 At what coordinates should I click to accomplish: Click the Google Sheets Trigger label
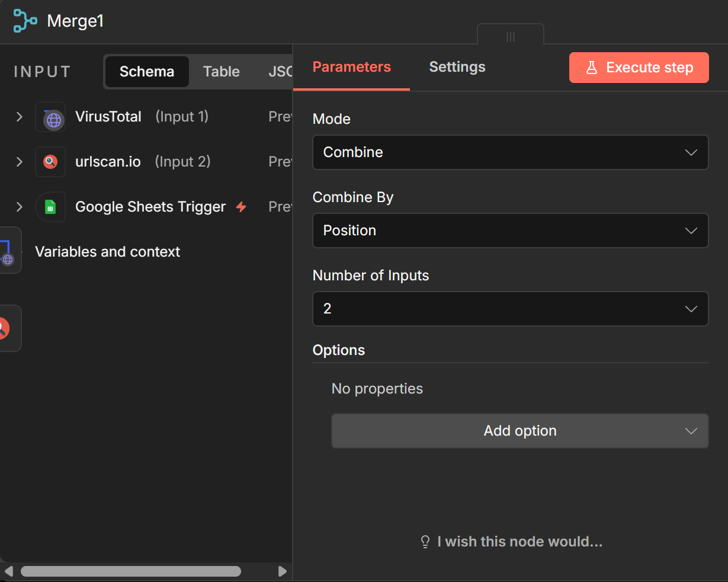click(x=150, y=207)
